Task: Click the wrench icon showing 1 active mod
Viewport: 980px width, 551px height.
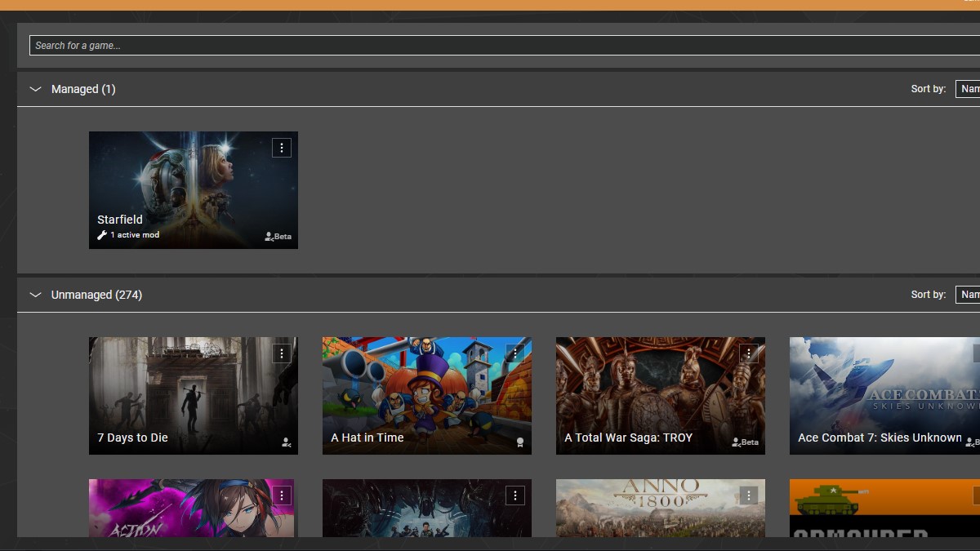Action: (x=102, y=235)
